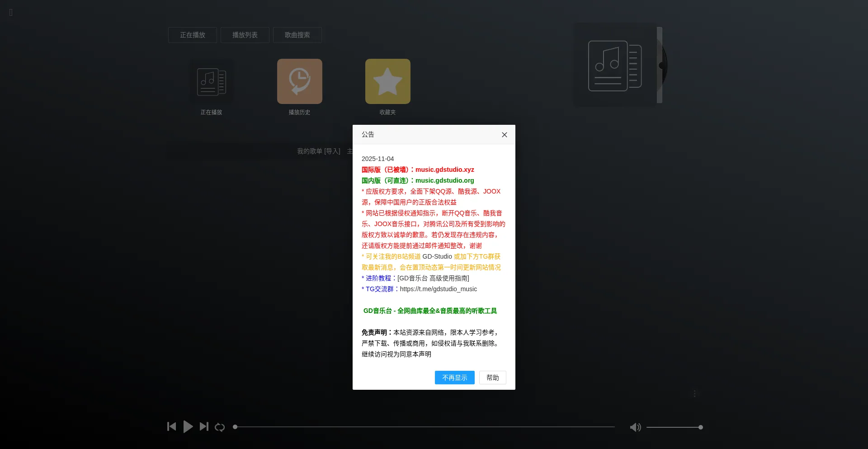Viewport: 868px width, 449px height.
Task: Click the song progress bar
Action: click(x=425, y=427)
